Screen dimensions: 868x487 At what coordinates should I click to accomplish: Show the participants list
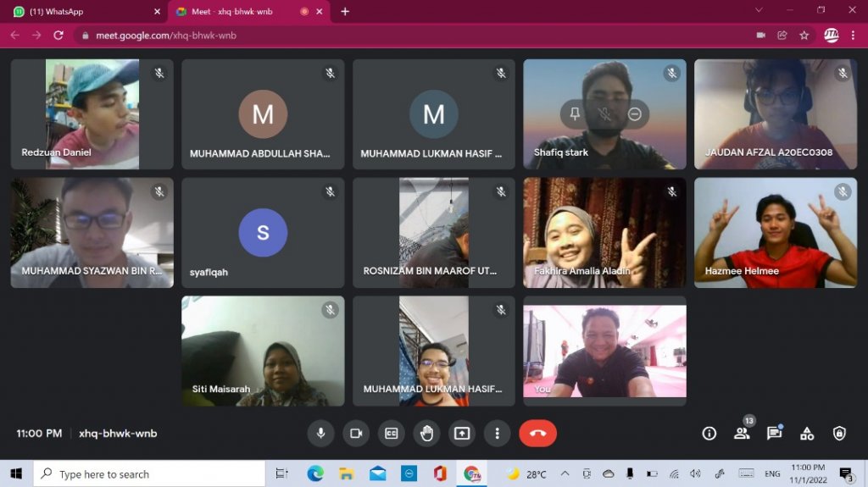pyautogui.click(x=742, y=433)
